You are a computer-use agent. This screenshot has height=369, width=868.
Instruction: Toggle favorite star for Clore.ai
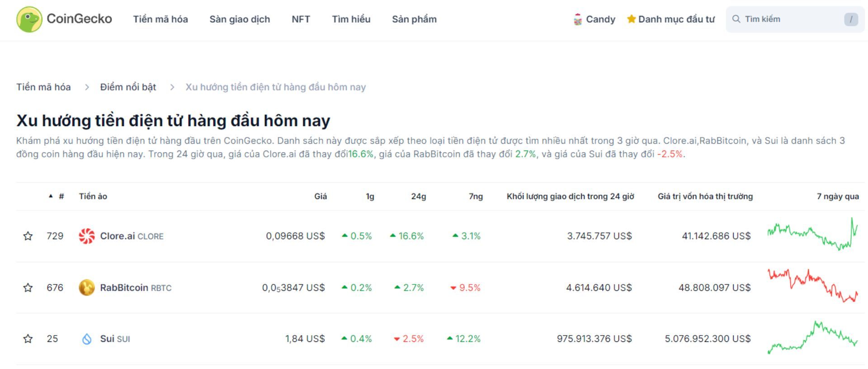(28, 236)
